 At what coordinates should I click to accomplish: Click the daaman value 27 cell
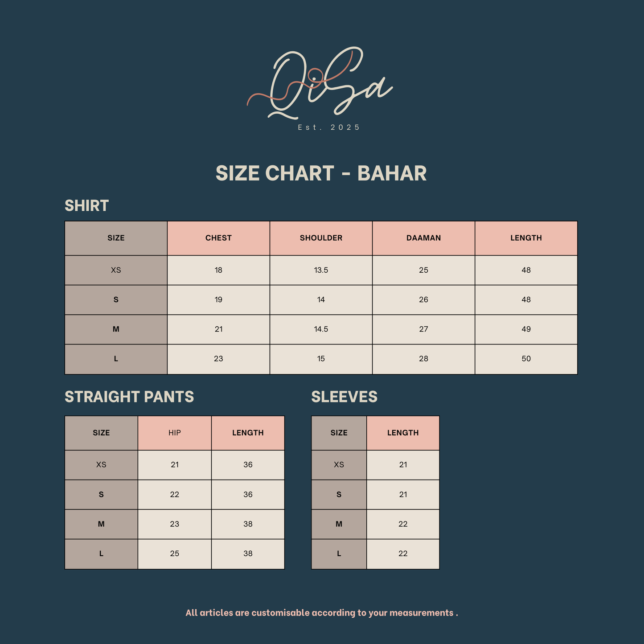[x=423, y=329]
